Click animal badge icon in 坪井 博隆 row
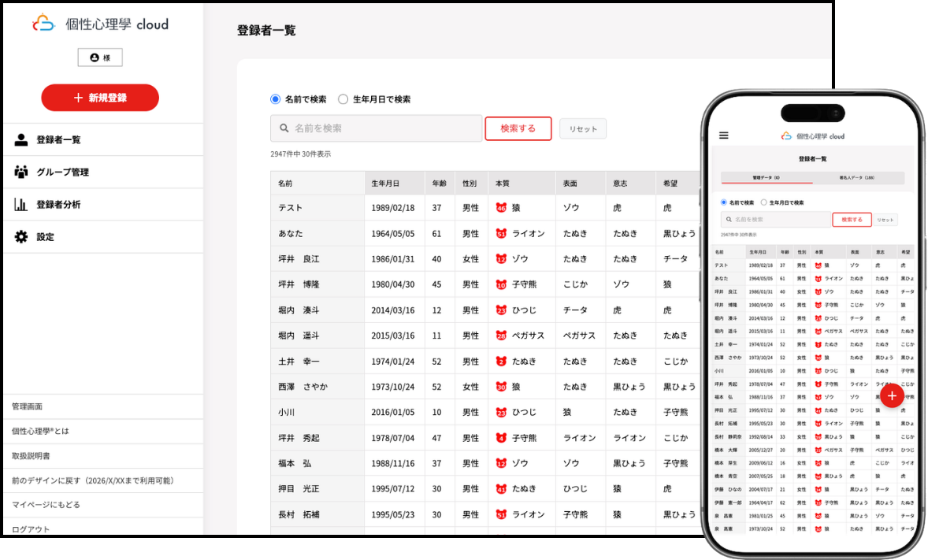This screenshot has width=928, height=560. point(501,285)
